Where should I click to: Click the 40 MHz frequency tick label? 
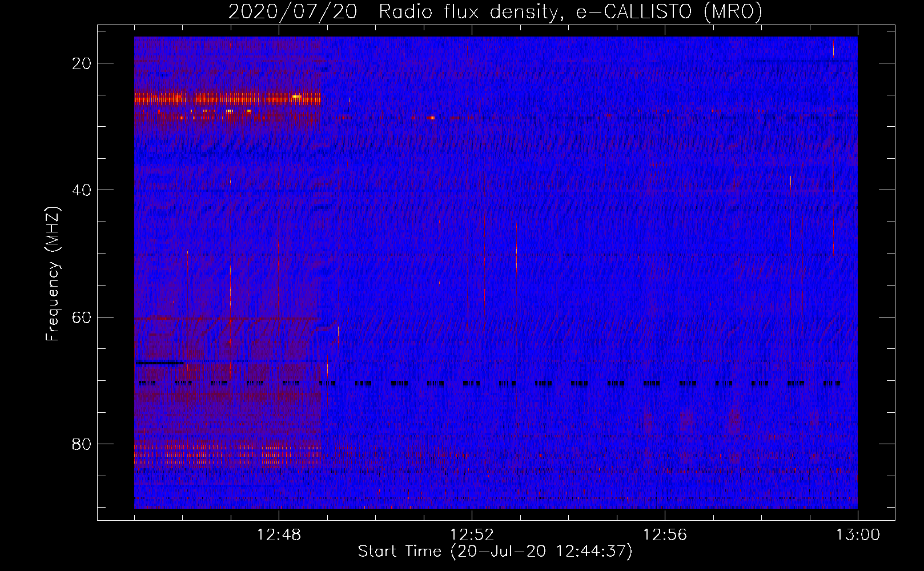82,190
